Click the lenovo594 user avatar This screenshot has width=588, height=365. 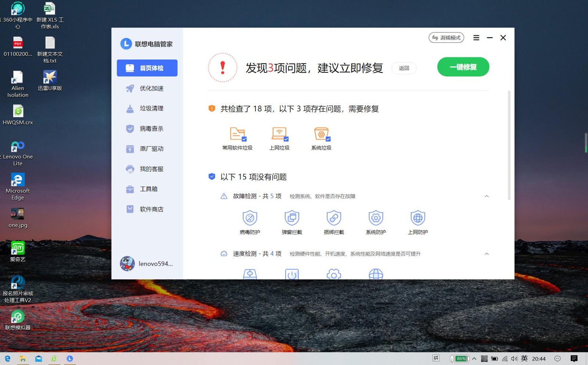[x=127, y=264]
